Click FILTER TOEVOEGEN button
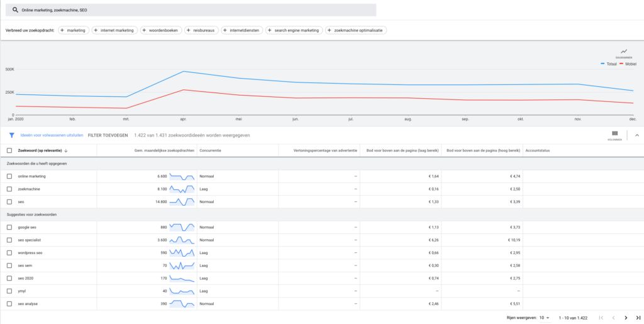This screenshot has width=644, height=324. [x=108, y=135]
